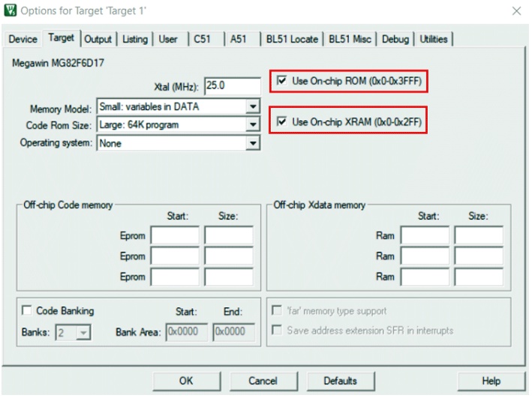532x398 pixels.
Task: Go to the BL51 Locate tab
Action: tap(292, 39)
